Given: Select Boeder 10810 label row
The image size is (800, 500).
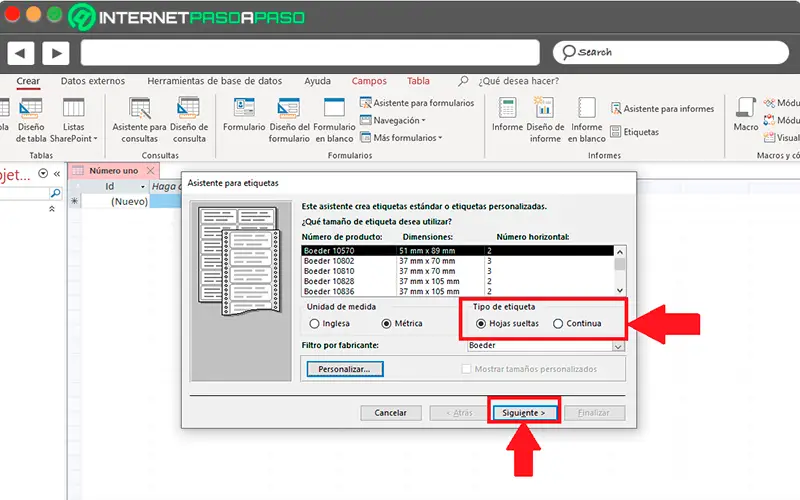Looking at the screenshot, I should click(457, 271).
